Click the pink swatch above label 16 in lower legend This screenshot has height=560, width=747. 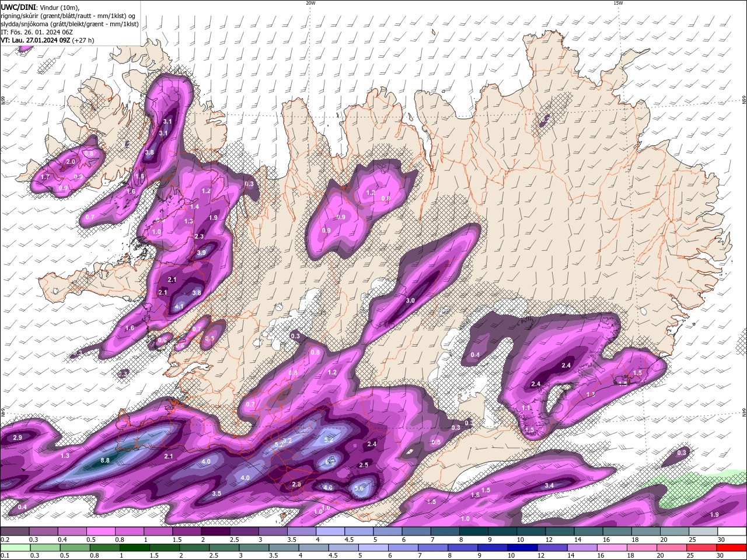click(x=612, y=547)
